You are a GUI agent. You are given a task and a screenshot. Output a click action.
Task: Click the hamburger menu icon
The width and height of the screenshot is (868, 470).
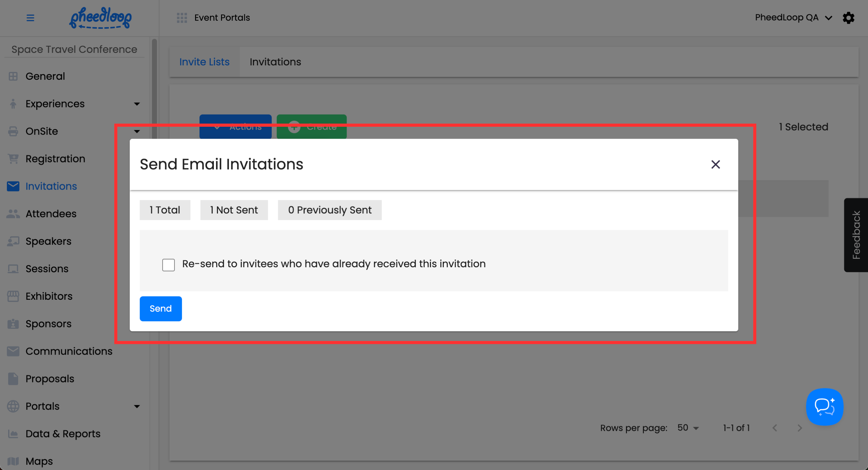pos(30,18)
